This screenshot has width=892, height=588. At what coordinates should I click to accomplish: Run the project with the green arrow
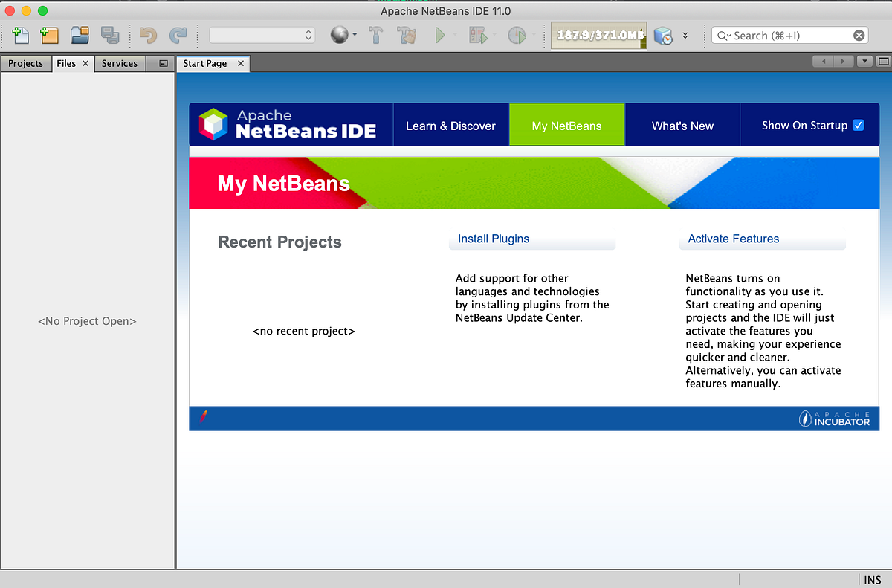click(440, 35)
